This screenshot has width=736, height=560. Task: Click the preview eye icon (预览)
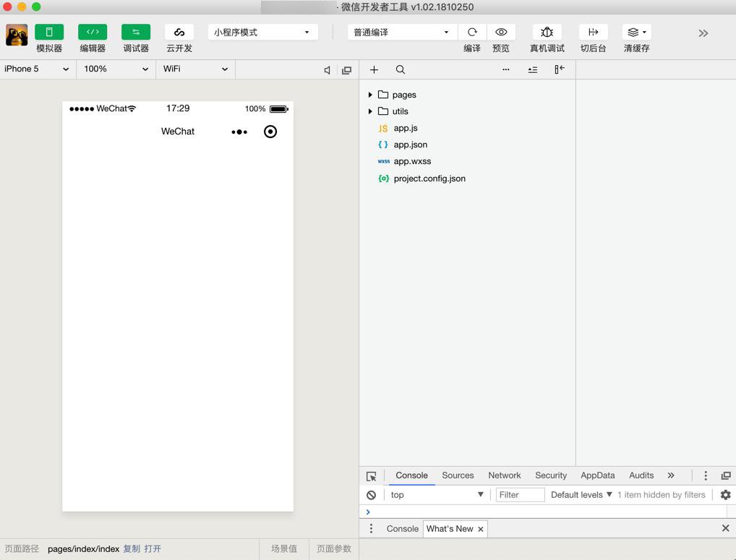point(501,32)
